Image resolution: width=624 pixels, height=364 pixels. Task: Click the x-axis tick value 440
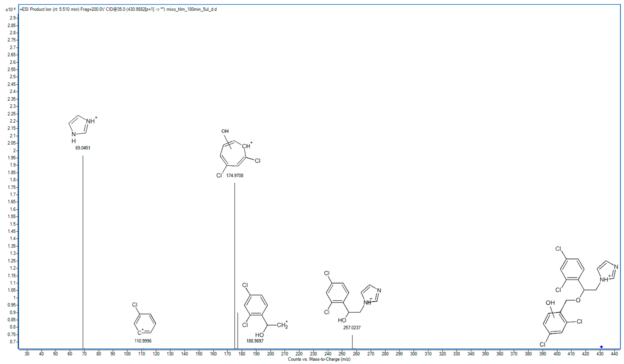(x=614, y=354)
